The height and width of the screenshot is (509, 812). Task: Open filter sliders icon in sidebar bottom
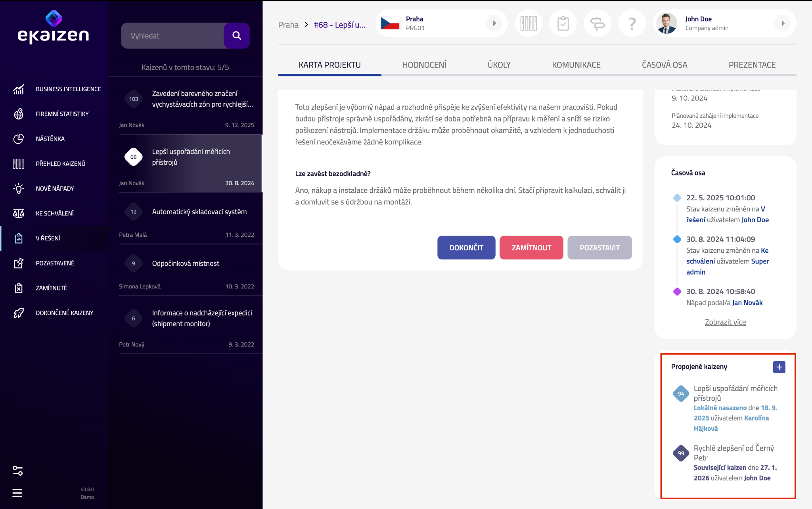point(17,471)
